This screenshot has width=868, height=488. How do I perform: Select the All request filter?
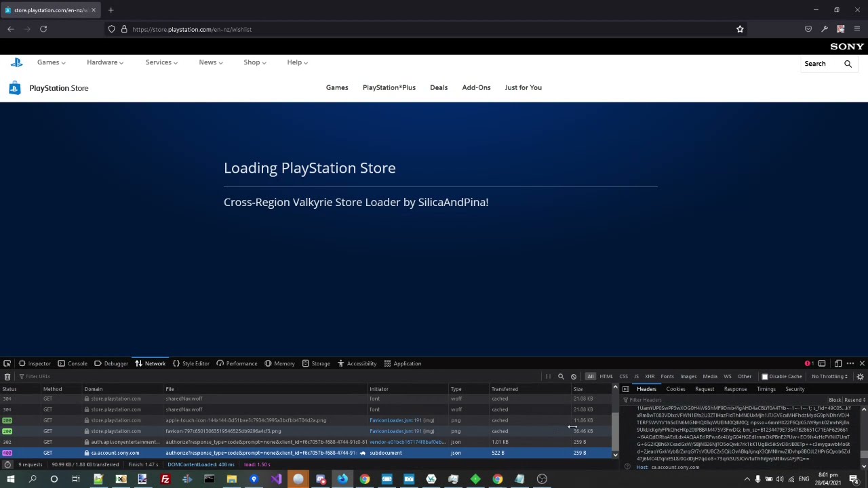[x=590, y=376]
